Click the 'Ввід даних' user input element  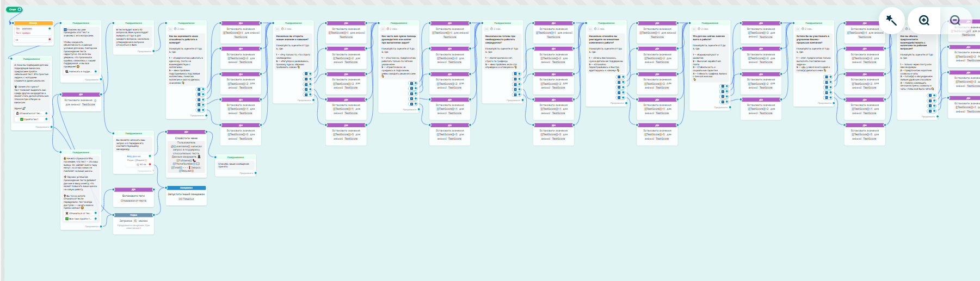[134, 156]
